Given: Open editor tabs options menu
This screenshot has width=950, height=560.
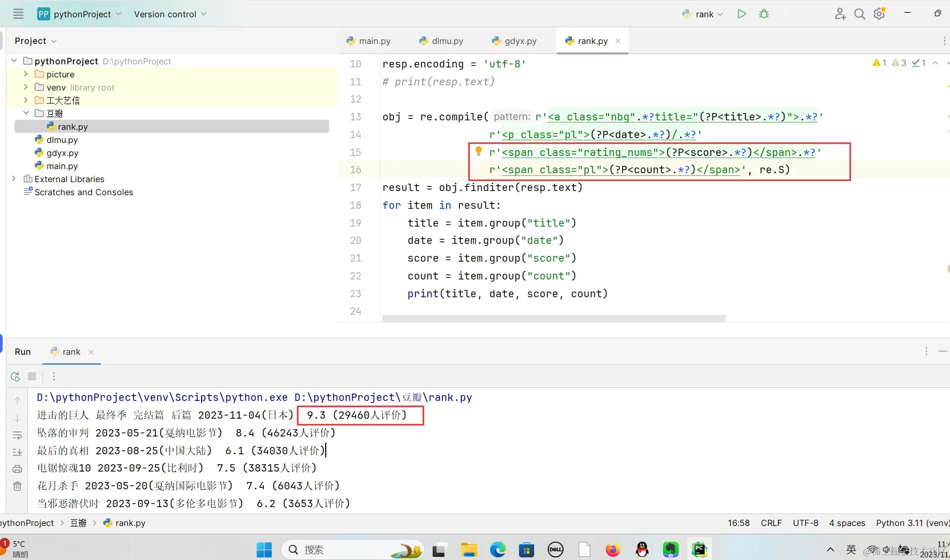Looking at the screenshot, I should [x=944, y=41].
